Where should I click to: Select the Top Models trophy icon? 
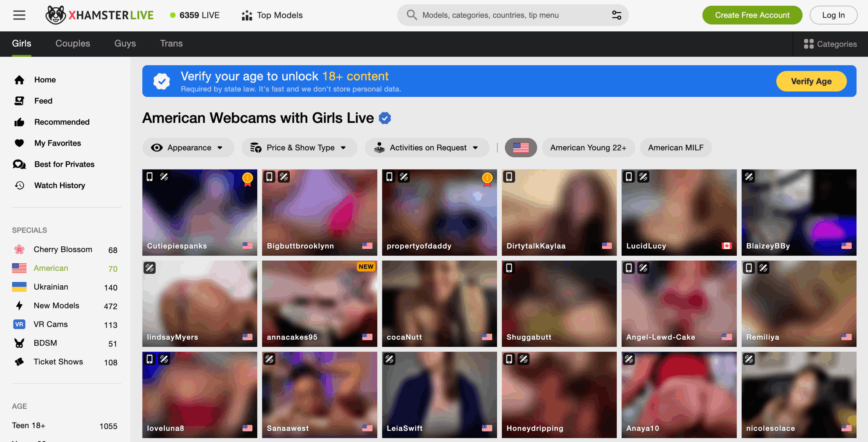click(x=247, y=15)
